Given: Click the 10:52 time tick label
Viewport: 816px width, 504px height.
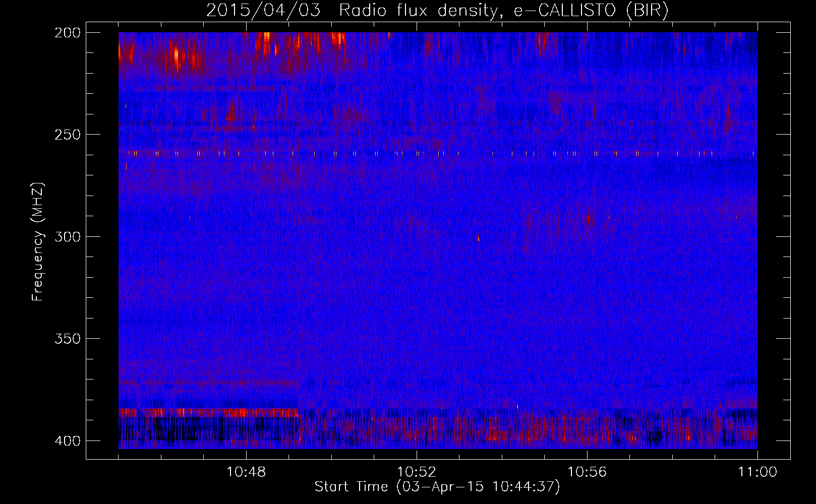Looking at the screenshot, I should tap(417, 472).
